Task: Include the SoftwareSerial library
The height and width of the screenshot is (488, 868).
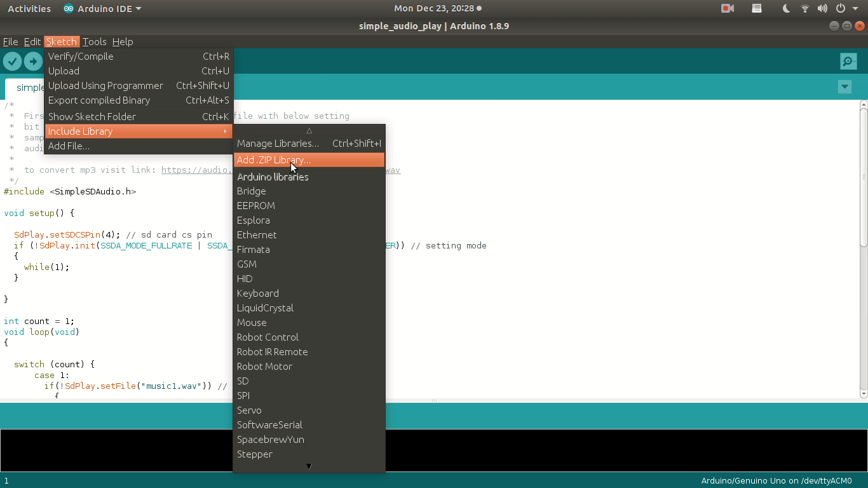Action: point(309,425)
